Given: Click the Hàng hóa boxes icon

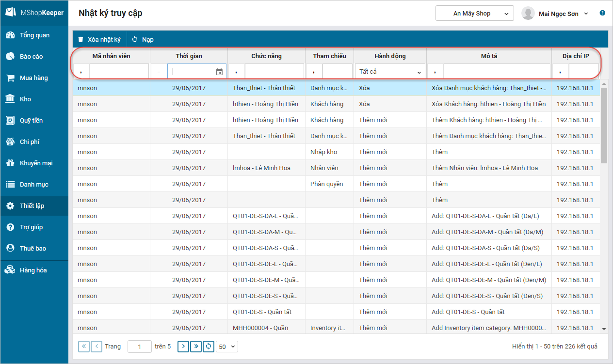Looking at the screenshot, I should click(x=10, y=270).
